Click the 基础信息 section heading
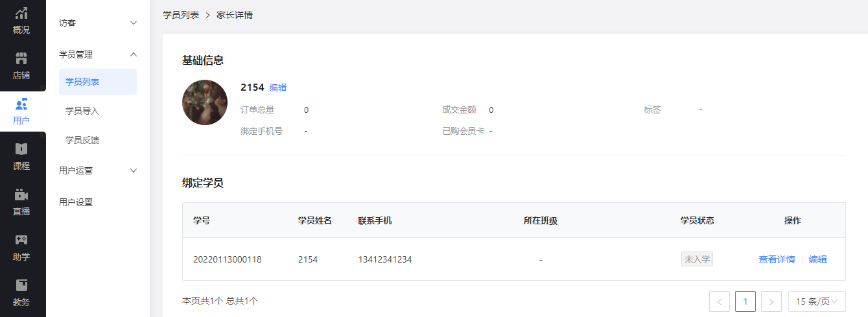The image size is (868, 317). 203,60
